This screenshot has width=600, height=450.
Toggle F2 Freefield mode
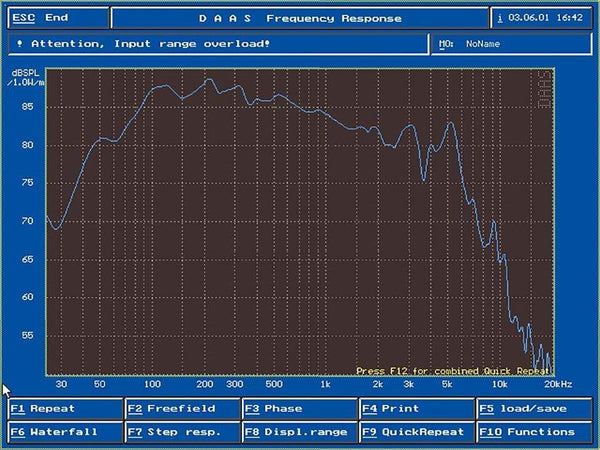(181, 408)
